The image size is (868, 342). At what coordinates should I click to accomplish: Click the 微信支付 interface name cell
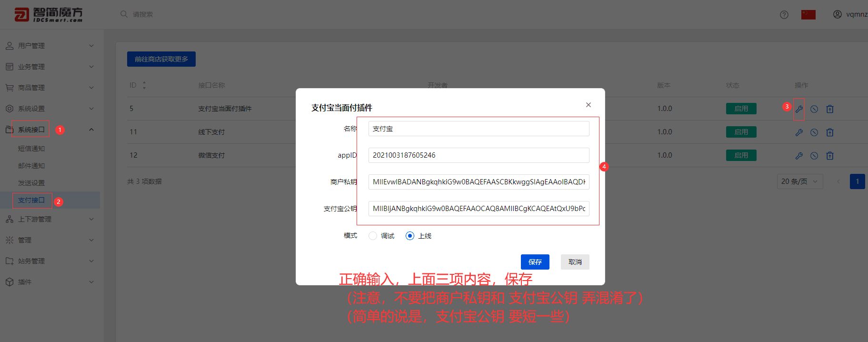[x=211, y=155]
